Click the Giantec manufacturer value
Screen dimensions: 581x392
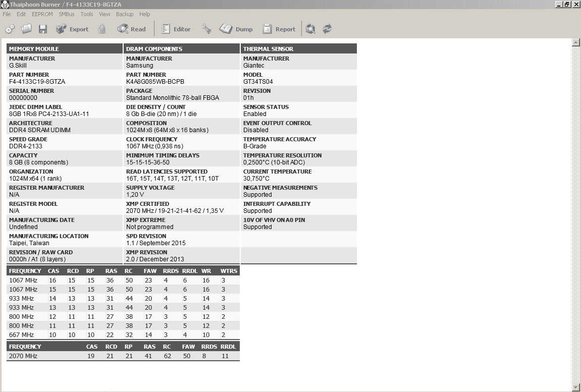pyautogui.click(x=253, y=66)
